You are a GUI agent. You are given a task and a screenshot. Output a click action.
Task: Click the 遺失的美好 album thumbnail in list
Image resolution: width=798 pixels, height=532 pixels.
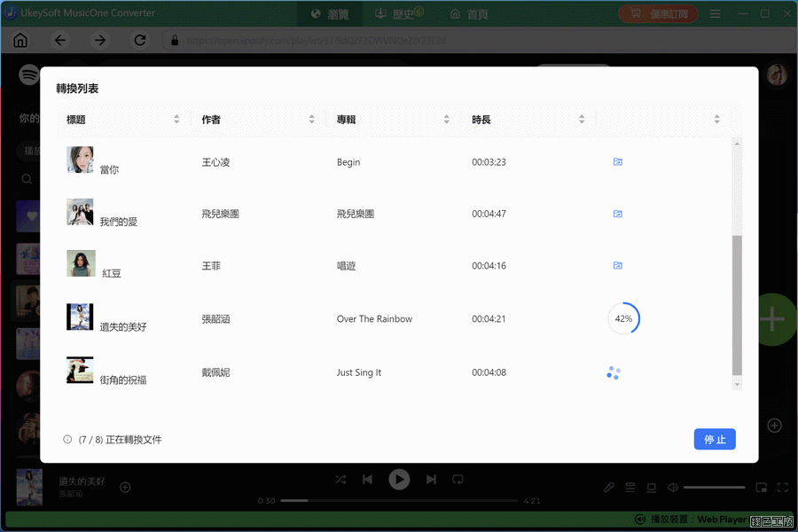(80, 317)
